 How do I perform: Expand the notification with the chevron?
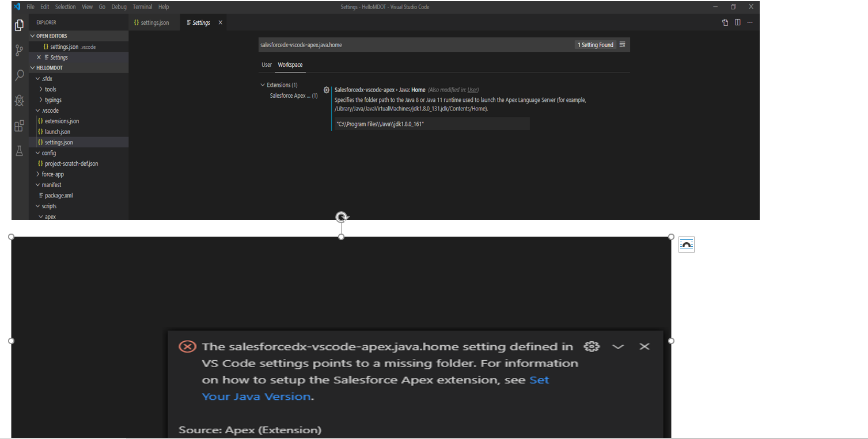[618, 346]
